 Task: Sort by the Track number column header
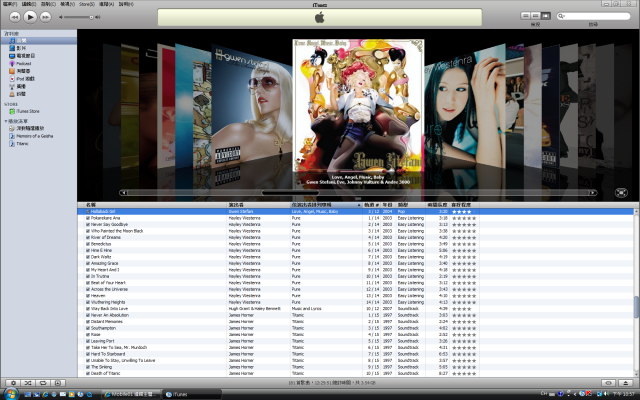coord(371,205)
